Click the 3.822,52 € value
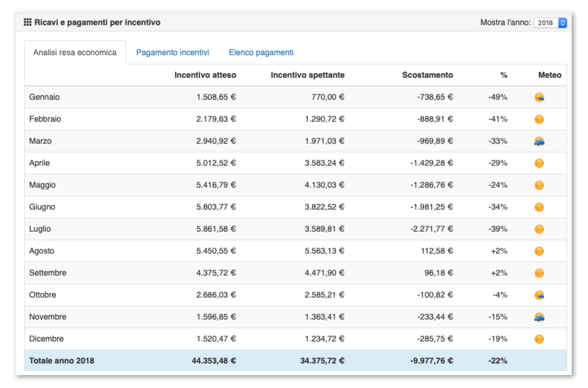Viewport: 588px width, 388px height. point(325,207)
